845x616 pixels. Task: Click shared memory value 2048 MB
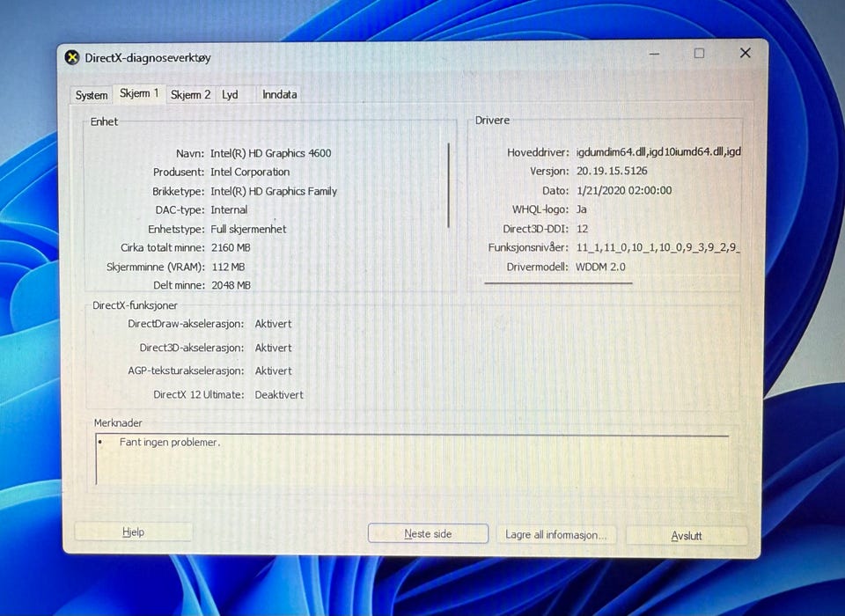(231, 285)
